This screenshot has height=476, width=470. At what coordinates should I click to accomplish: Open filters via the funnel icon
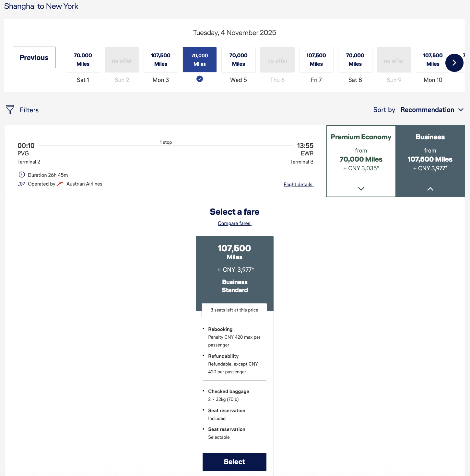10,109
